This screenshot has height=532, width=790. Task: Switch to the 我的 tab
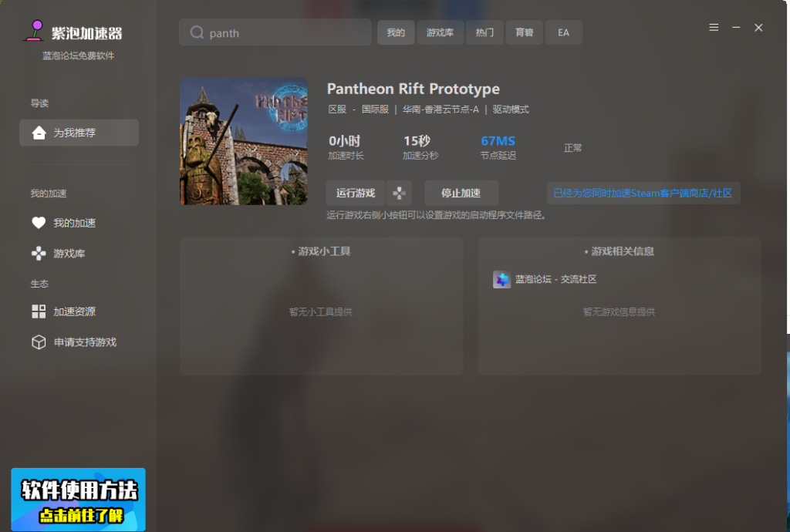click(x=396, y=32)
